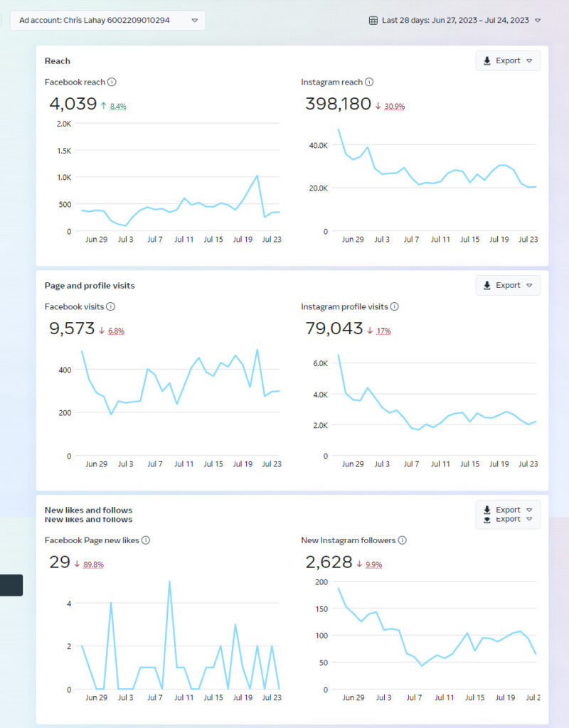
Task: Click the Facebook reach info icon
Action: pyautogui.click(x=112, y=82)
